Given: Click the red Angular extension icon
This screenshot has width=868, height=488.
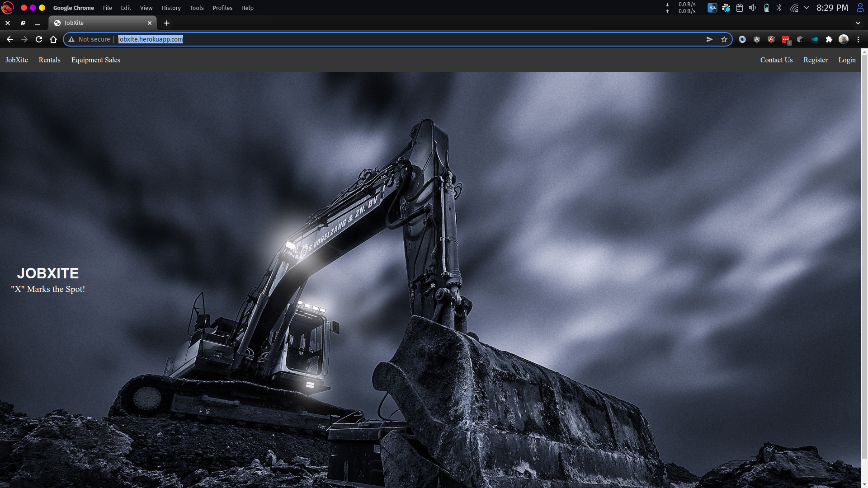Looking at the screenshot, I should point(771,39).
